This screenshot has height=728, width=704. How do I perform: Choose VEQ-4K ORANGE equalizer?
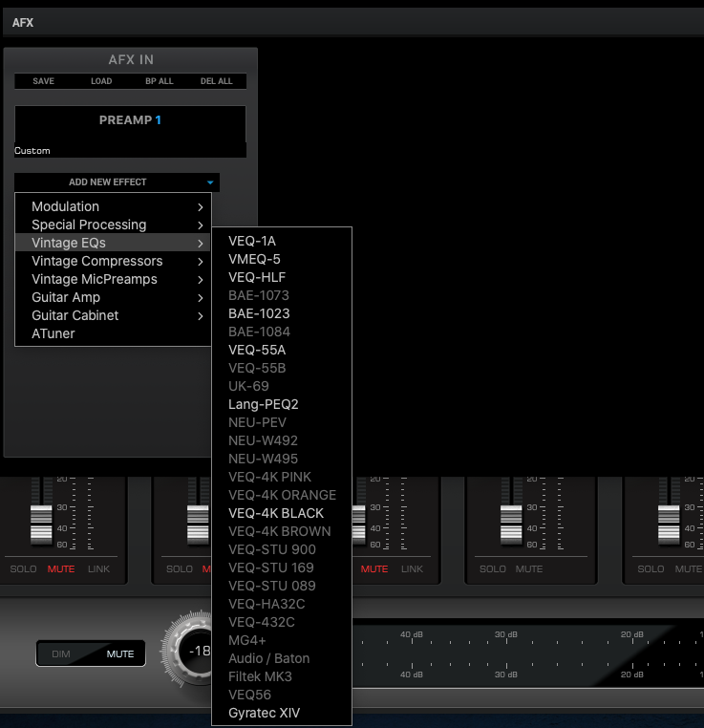pos(282,495)
